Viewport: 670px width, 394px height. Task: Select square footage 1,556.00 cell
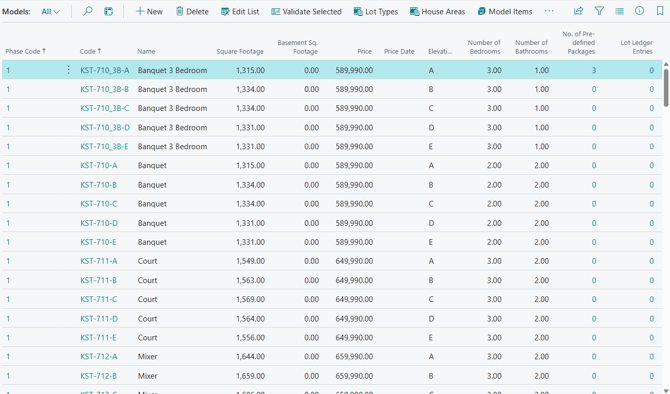250,338
